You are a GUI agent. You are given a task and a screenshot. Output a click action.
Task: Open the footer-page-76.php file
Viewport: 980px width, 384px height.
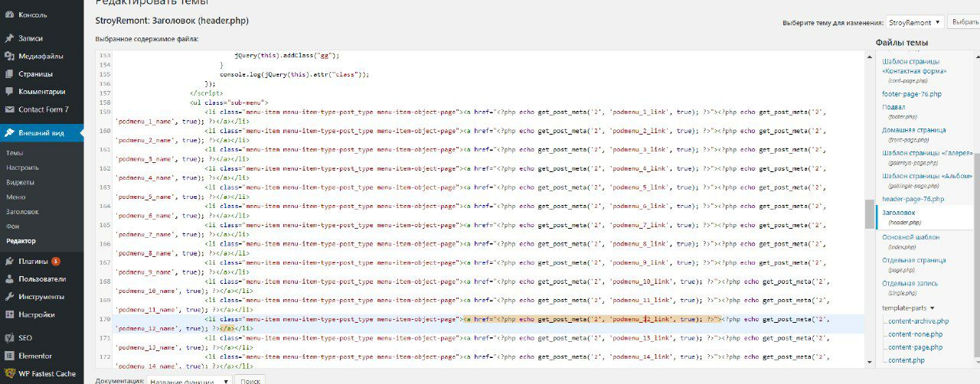click(912, 93)
